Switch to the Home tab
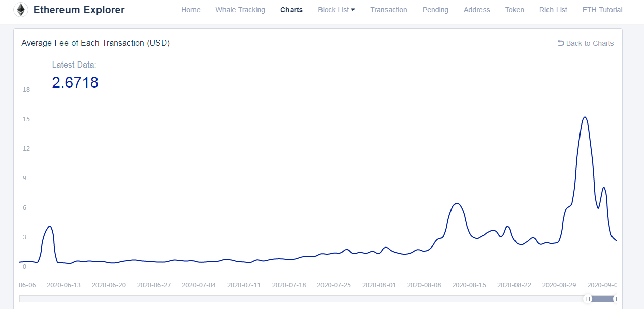 coord(191,10)
